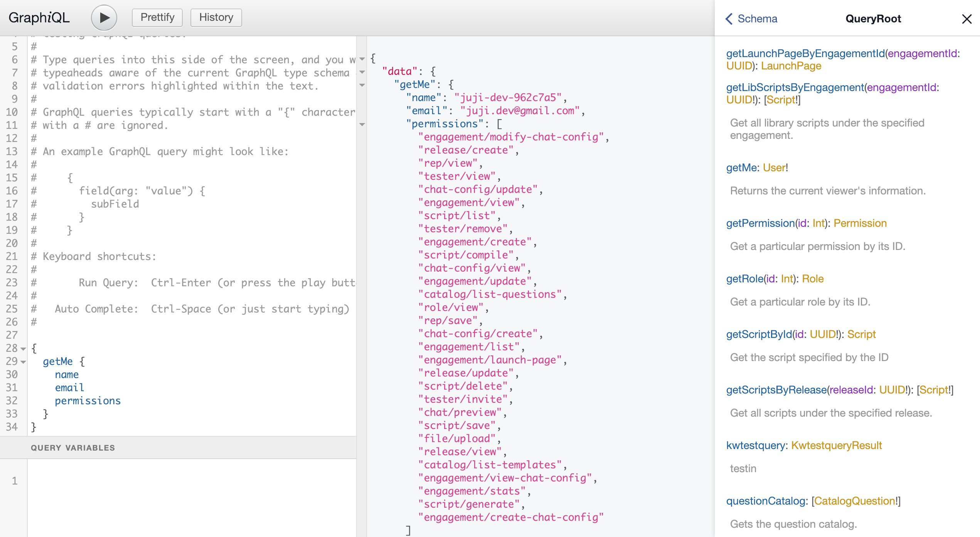Go back to Schema in docs panel
Screen dimensions: 980x537
tap(751, 19)
